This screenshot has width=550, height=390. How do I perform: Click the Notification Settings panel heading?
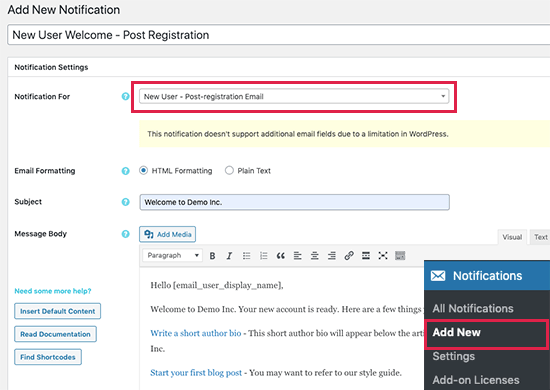coord(51,67)
